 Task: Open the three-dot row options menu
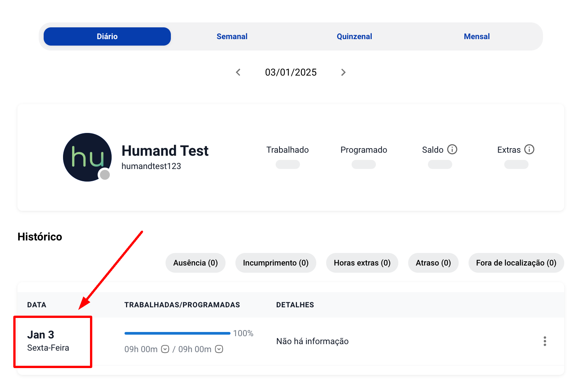(x=545, y=341)
